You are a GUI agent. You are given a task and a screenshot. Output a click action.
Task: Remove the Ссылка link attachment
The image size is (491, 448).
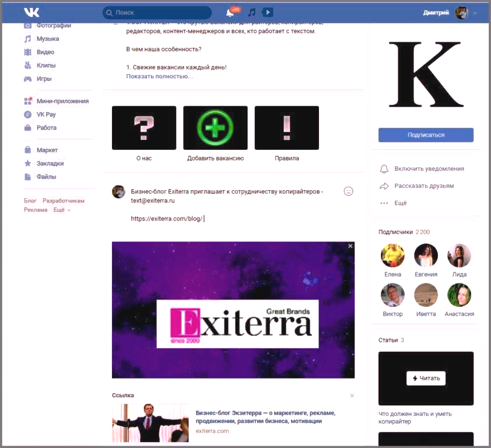(x=352, y=396)
